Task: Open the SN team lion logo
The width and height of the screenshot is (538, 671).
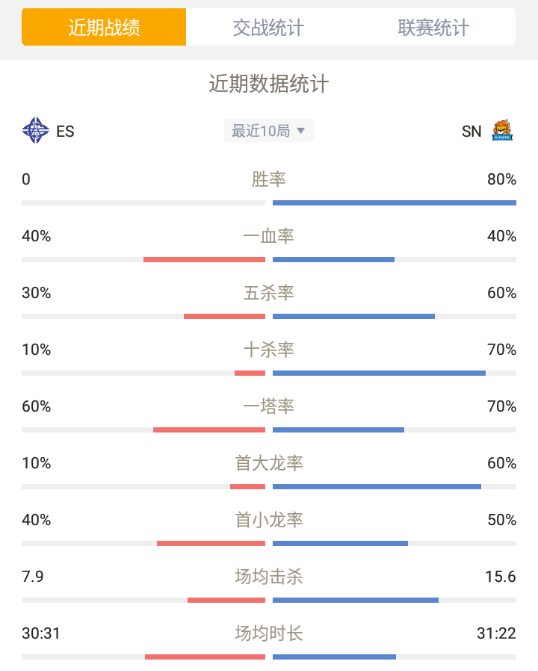Action: click(502, 130)
